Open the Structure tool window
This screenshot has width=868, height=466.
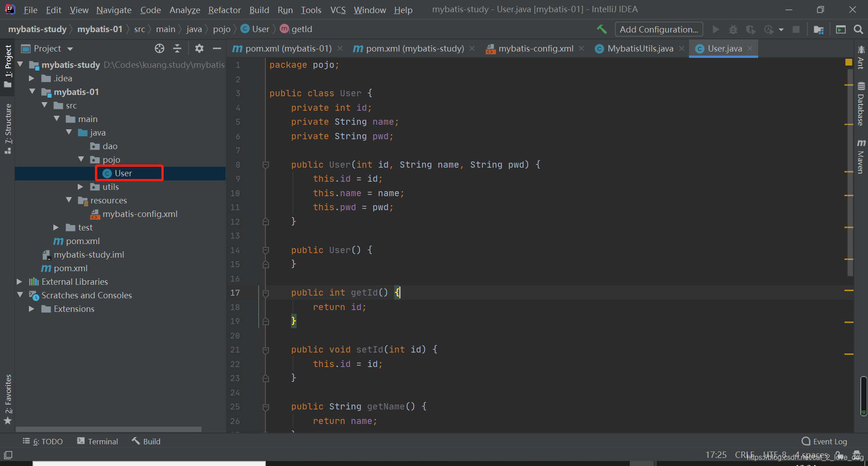click(x=8, y=129)
